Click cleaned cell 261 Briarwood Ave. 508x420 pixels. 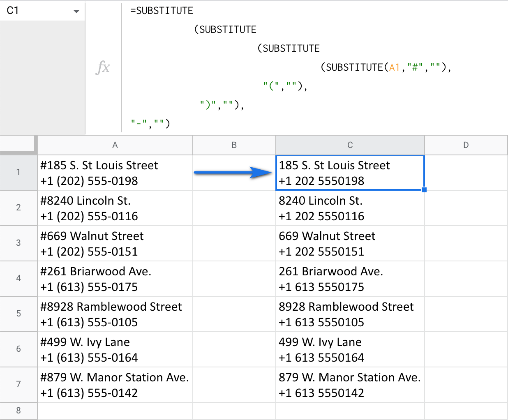pos(350,279)
